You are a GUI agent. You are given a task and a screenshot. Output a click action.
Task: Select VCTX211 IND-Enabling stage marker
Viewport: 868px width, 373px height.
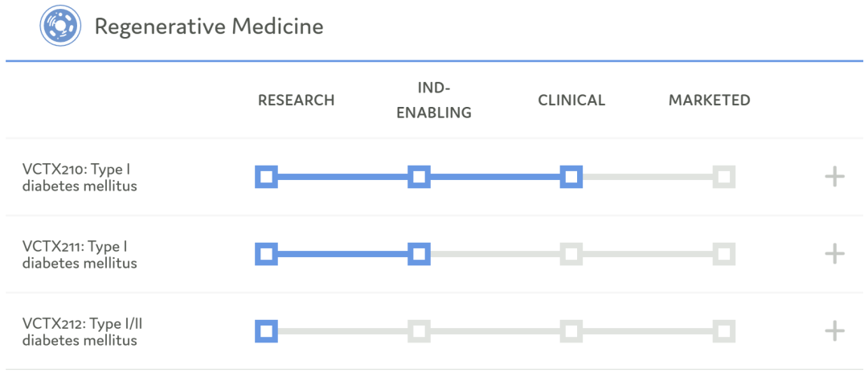(x=419, y=255)
